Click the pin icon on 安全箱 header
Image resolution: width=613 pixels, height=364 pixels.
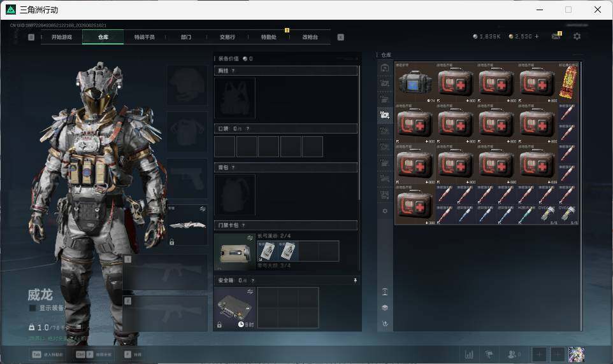(355, 281)
